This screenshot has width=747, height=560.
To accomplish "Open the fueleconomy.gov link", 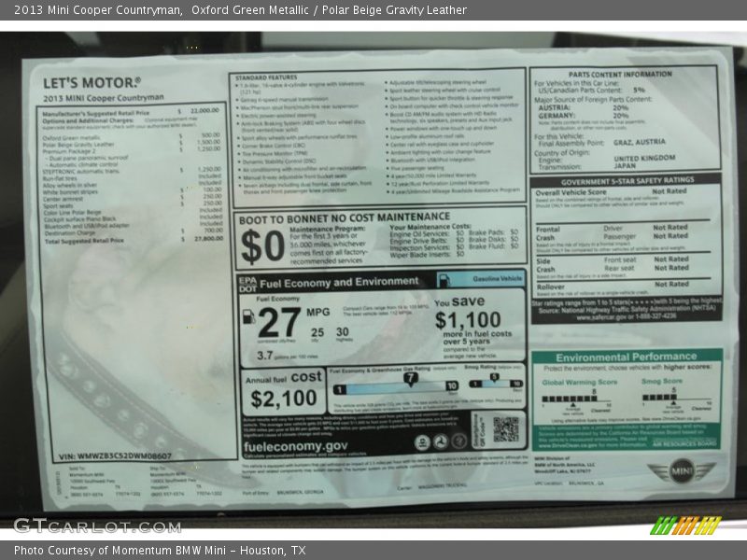I will click(x=295, y=447).
